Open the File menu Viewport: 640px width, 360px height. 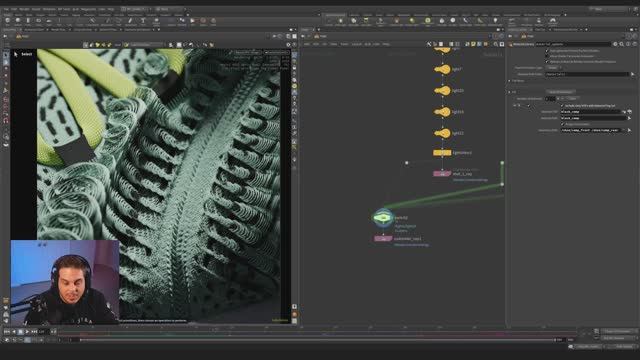(6, 9)
